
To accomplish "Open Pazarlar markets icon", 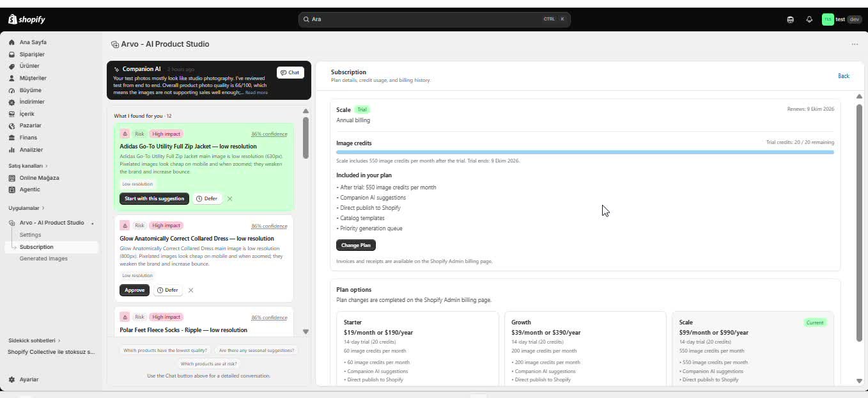I will (12, 125).
